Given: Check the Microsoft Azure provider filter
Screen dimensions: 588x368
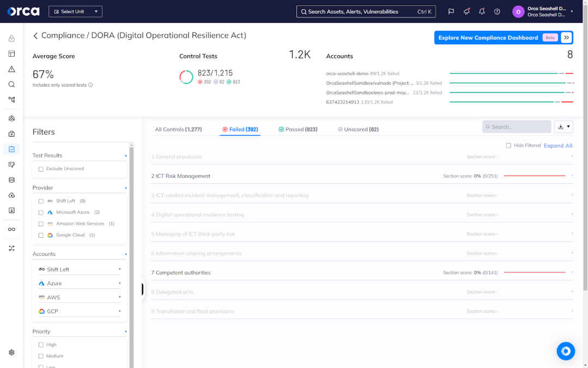Looking at the screenshot, I should [41, 213].
